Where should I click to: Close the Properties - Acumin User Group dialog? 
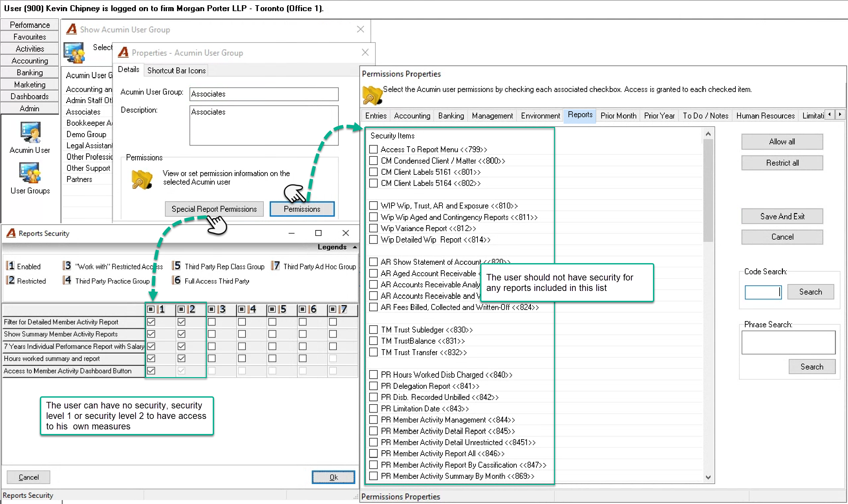coord(365,52)
